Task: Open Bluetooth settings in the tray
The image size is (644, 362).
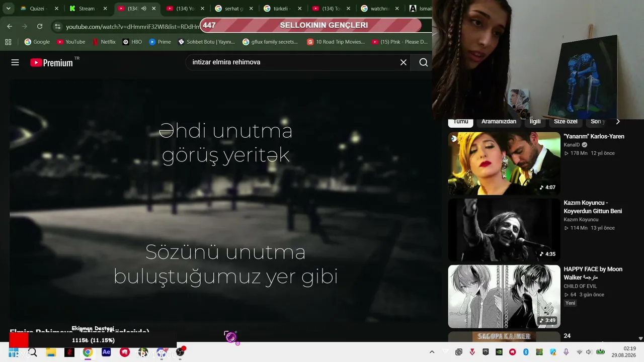Action: click(526, 352)
